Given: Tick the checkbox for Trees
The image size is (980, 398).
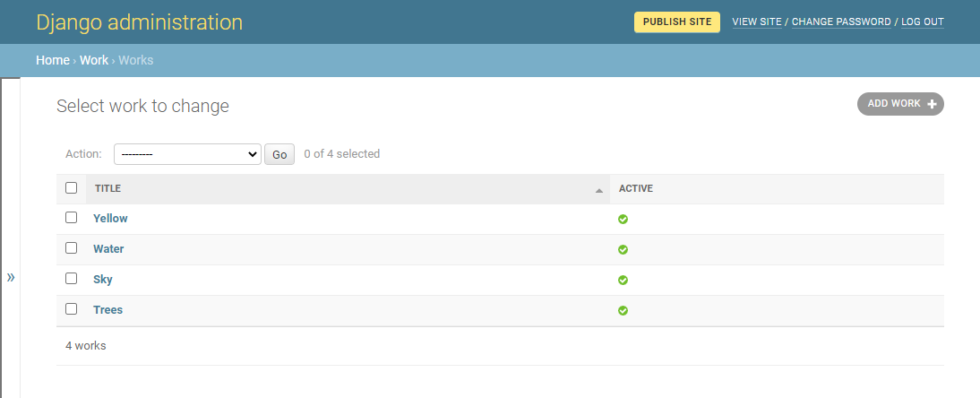Looking at the screenshot, I should coord(72,309).
